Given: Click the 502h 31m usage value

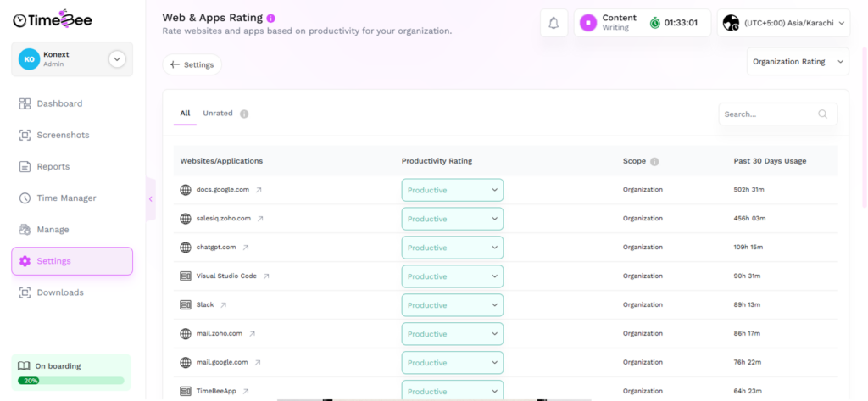Looking at the screenshot, I should coord(749,189).
